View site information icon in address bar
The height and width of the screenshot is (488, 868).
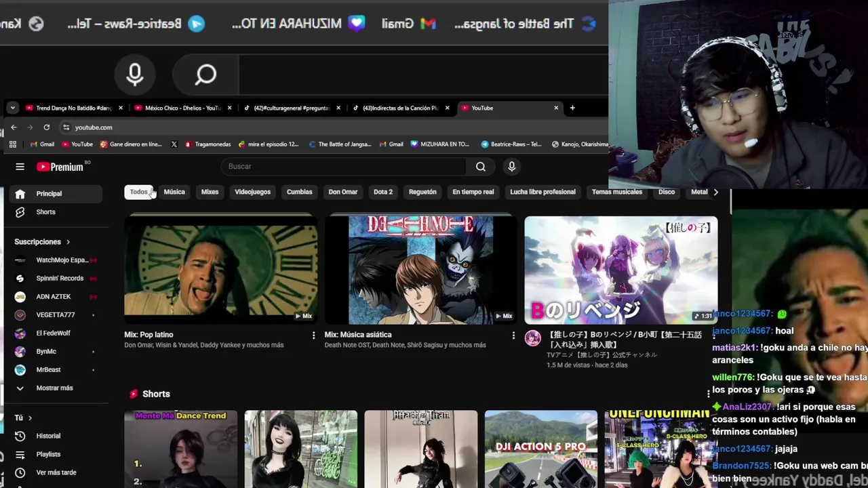[66, 127]
